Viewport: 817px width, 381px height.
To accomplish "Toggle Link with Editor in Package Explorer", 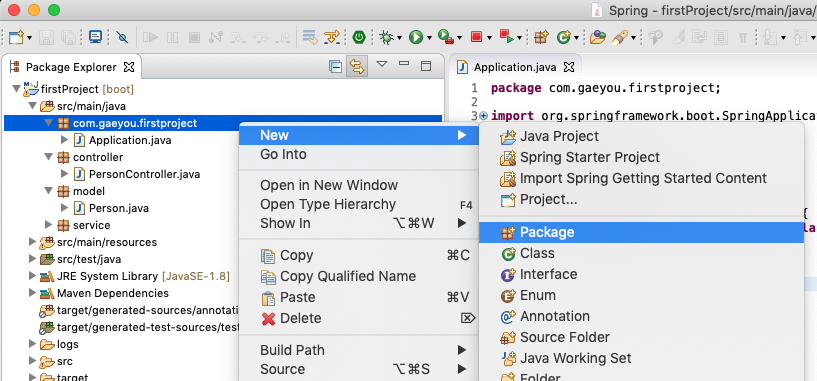I will (356, 66).
